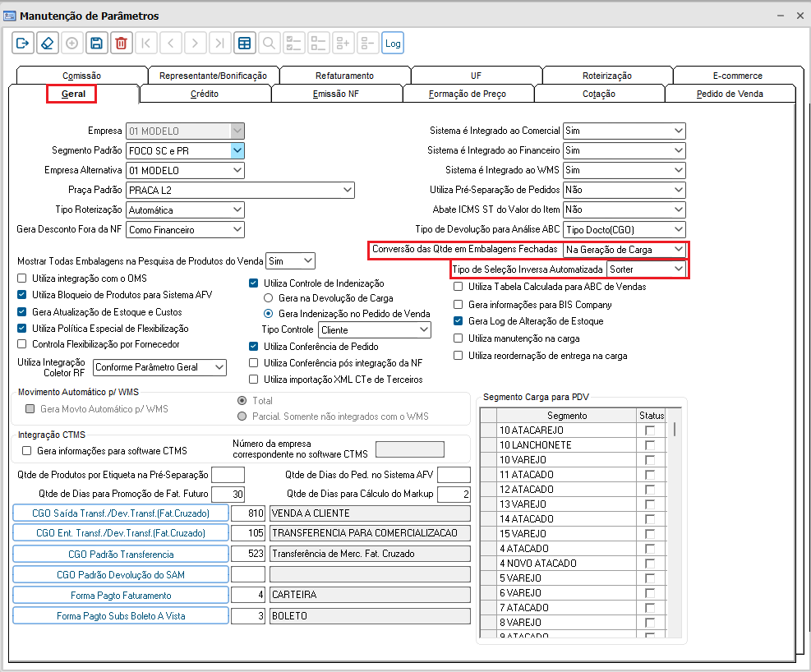This screenshot has height=672, width=811.
Task: Click the red trash delete icon
Action: coord(121,44)
